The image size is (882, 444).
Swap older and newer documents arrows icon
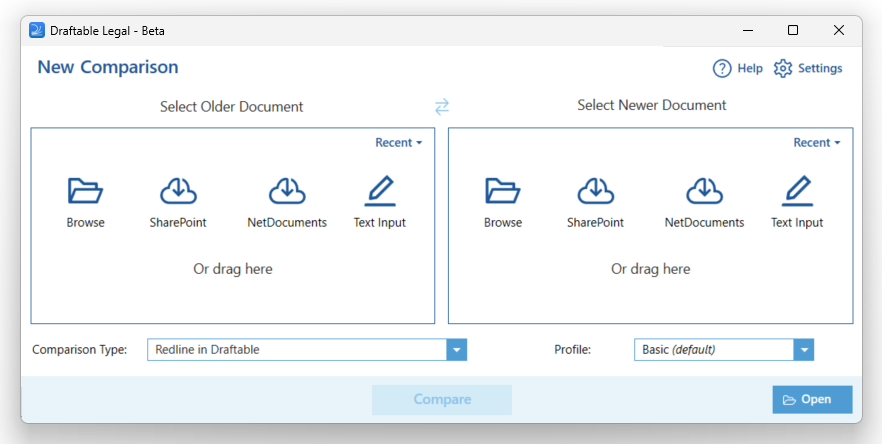click(442, 106)
